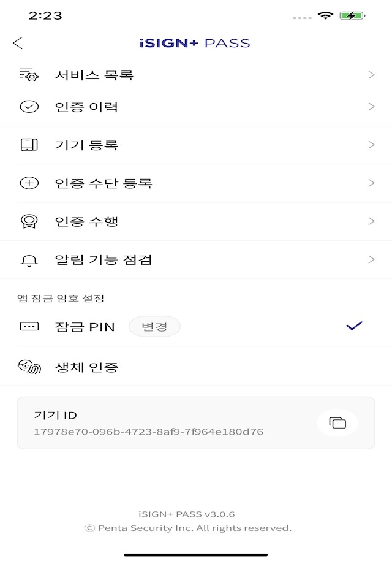
Task: Open 서비스 목록 via its chevron
Action: (x=371, y=75)
